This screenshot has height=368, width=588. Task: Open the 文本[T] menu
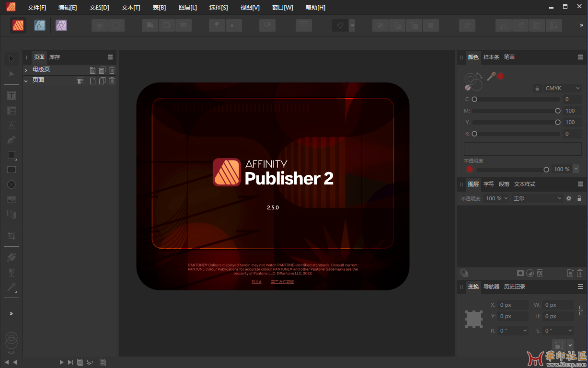(x=131, y=8)
